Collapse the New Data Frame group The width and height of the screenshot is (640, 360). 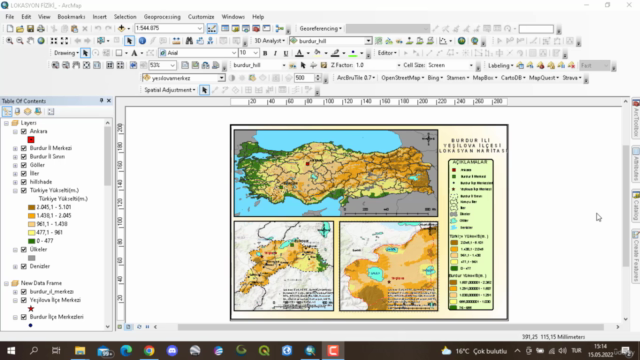tap(6, 283)
